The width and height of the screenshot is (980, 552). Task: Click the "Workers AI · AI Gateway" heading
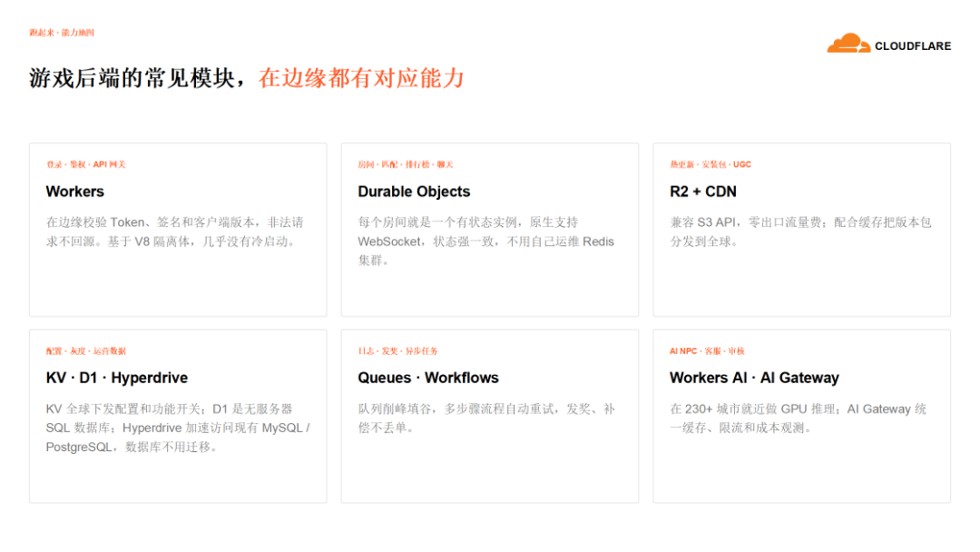click(754, 378)
